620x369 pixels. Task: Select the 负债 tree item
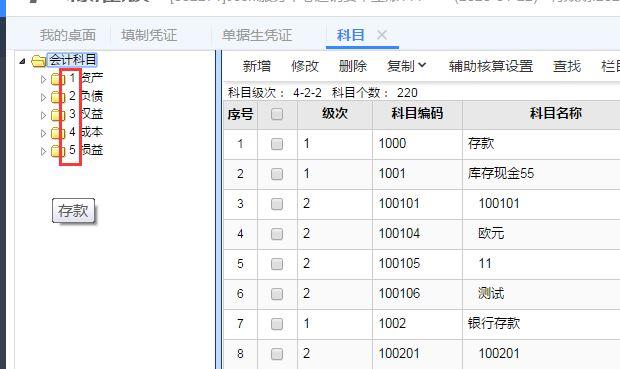tap(92, 96)
